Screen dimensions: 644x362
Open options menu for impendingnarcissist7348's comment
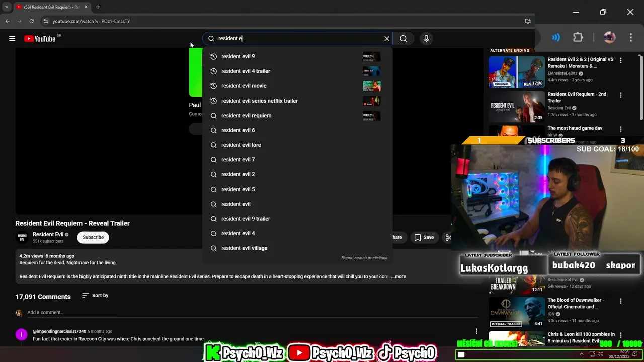point(476,331)
